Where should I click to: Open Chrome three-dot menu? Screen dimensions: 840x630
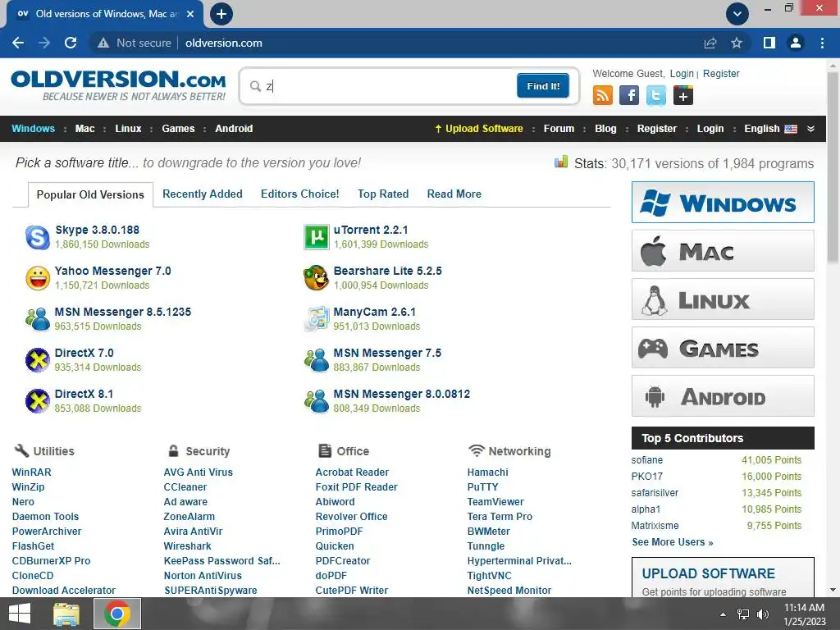tap(822, 43)
